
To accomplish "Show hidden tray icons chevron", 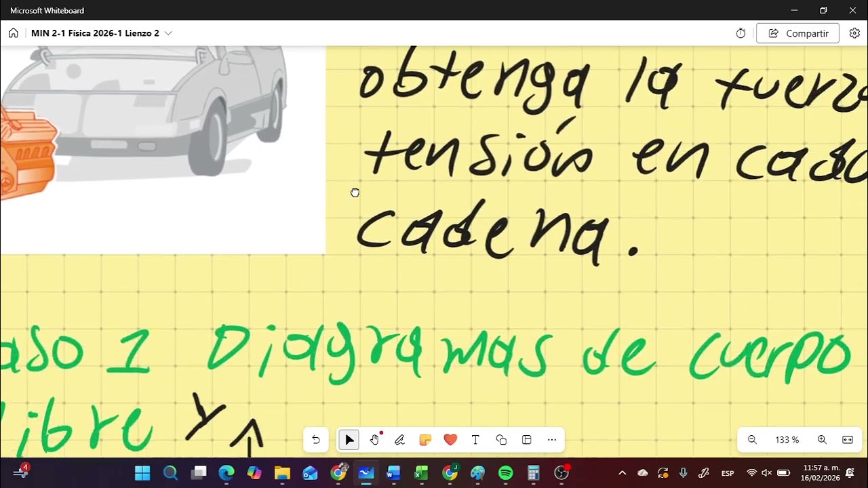I will tap(623, 473).
